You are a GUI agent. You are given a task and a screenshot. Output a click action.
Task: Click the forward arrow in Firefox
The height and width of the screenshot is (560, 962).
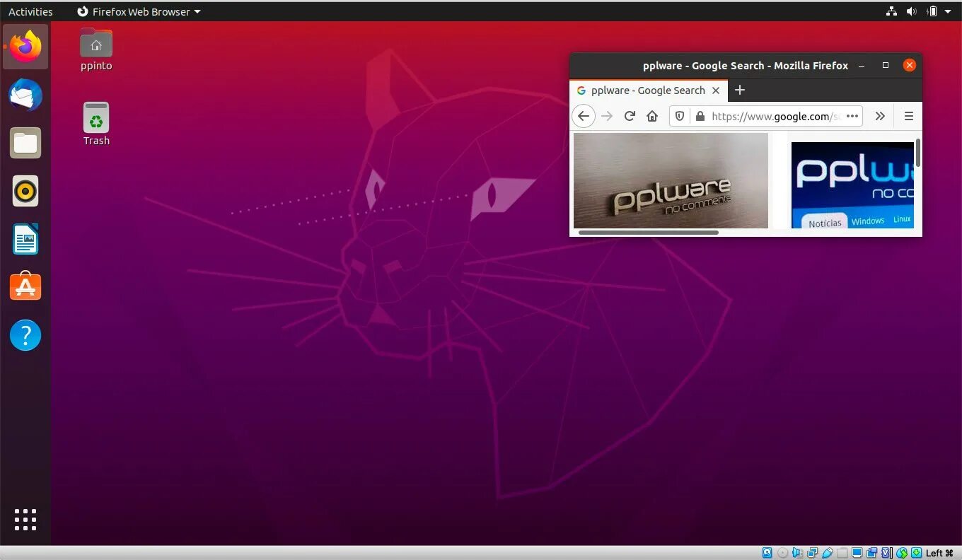click(x=606, y=116)
